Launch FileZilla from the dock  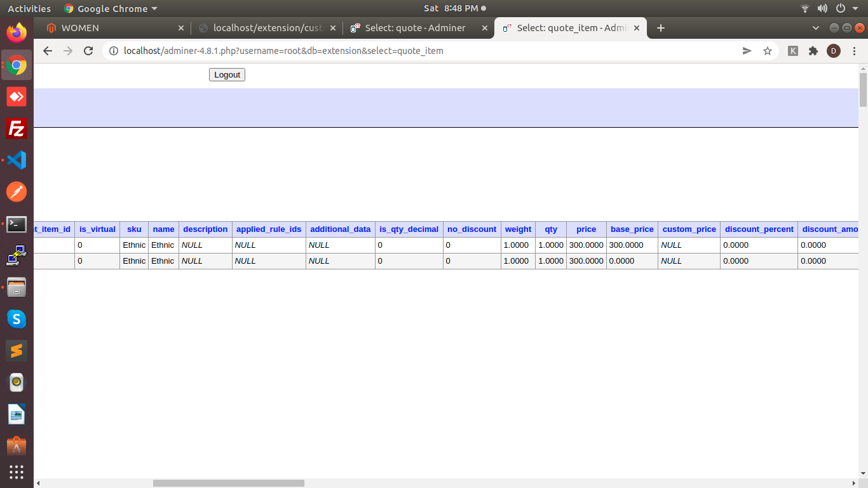(x=17, y=128)
